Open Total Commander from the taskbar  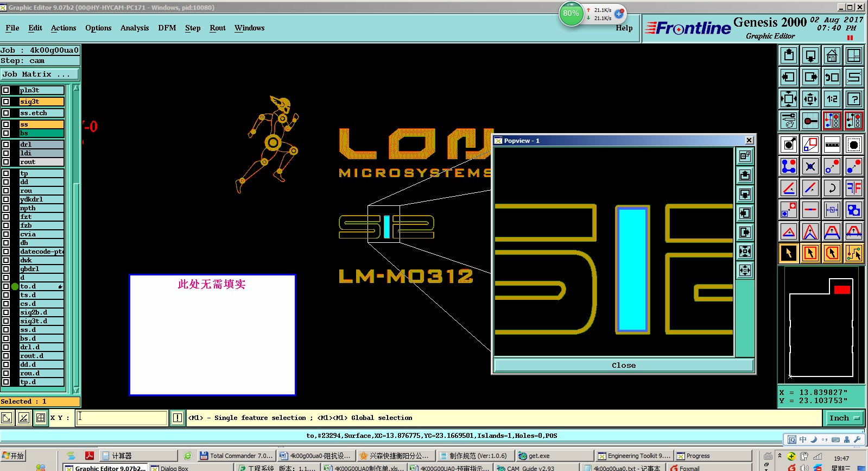(236, 456)
